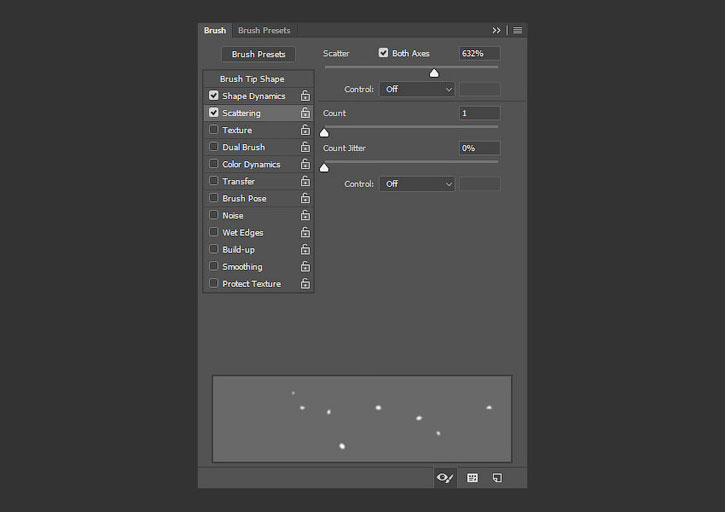Create a new brush with the bottom icon
The image size is (725, 512).
[497, 478]
